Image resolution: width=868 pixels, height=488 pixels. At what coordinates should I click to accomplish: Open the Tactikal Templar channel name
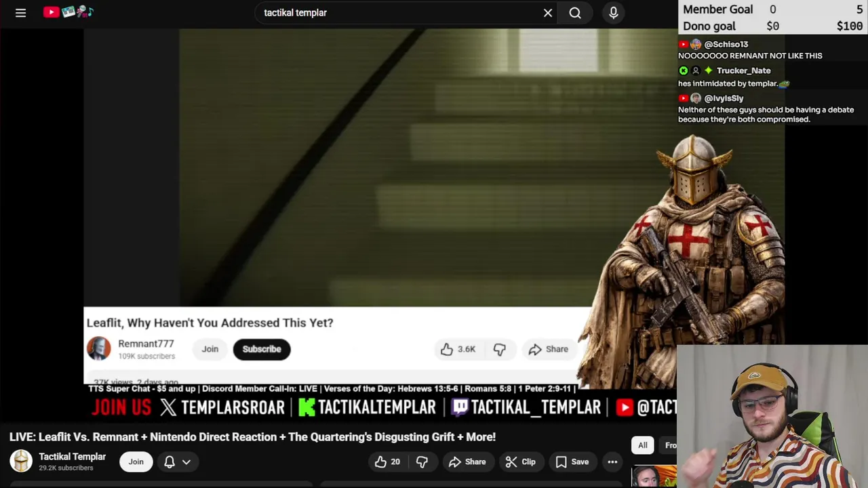[72, 457]
